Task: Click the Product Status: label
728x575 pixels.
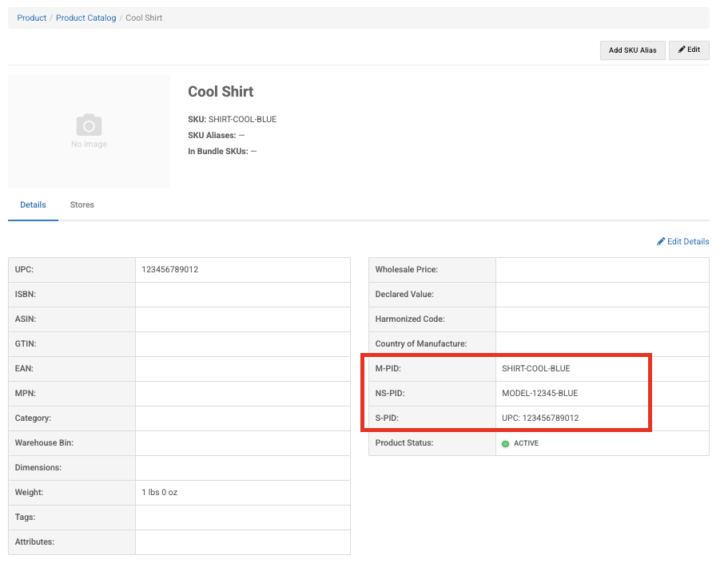Action: click(x=404, y=442)
